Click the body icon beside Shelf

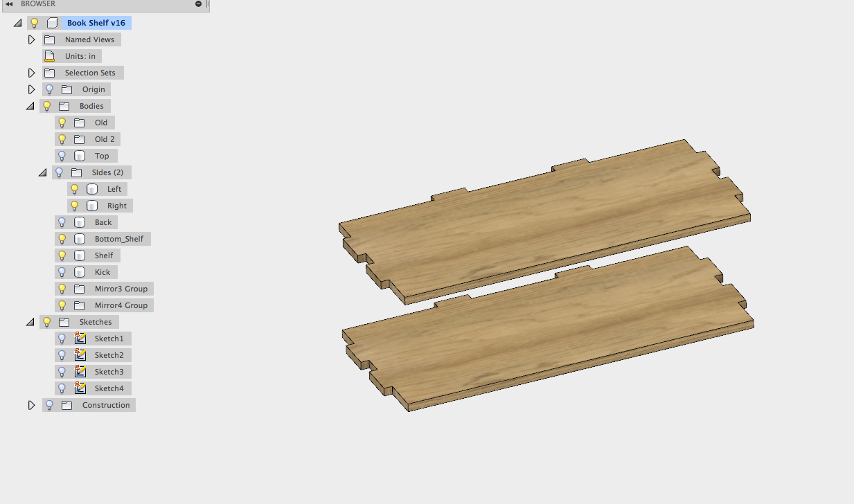click(x=80, y=255)
